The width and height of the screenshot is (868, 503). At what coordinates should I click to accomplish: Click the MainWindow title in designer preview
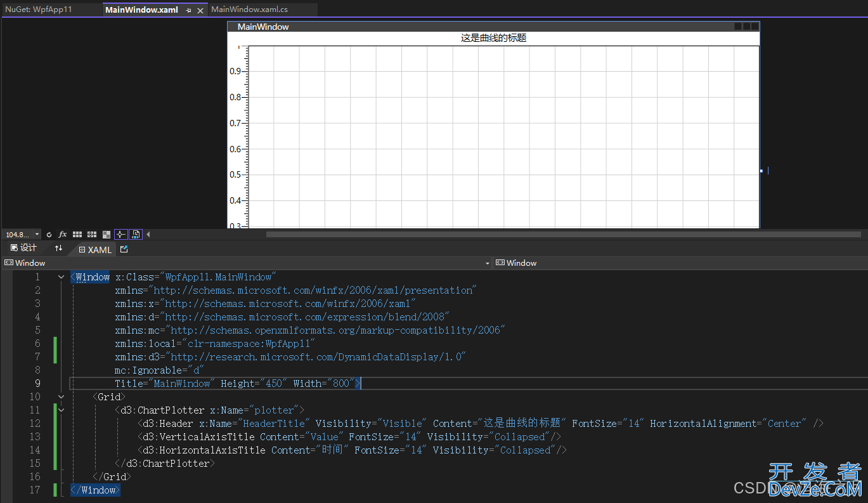(x=262, y=27)
